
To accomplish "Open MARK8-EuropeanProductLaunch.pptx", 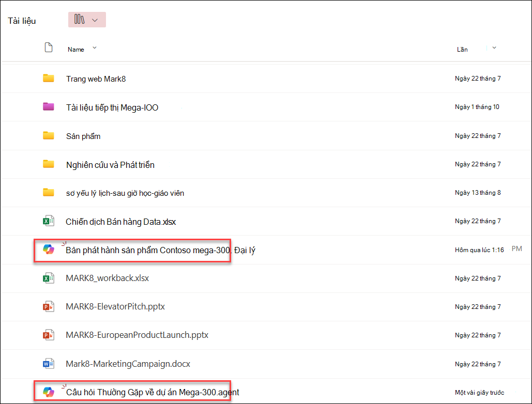I will (x=137, y=335).
